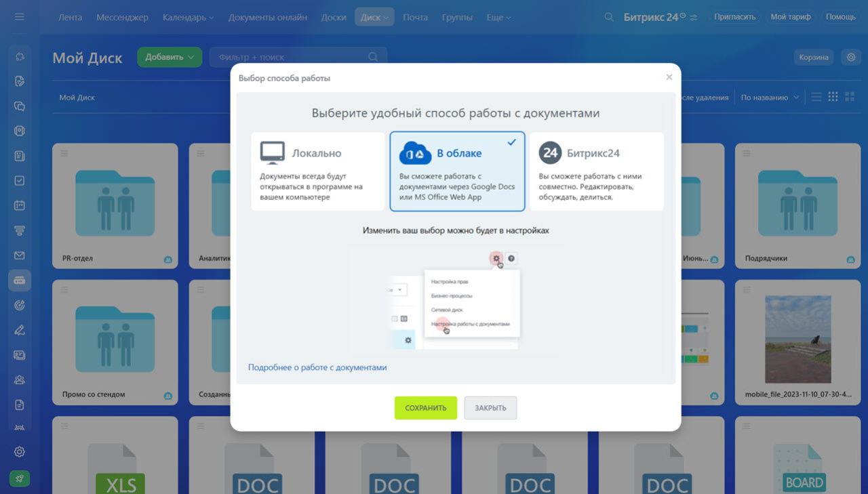Expand the Календарь menu
868x494 pixels.
(x=188, y=17)
